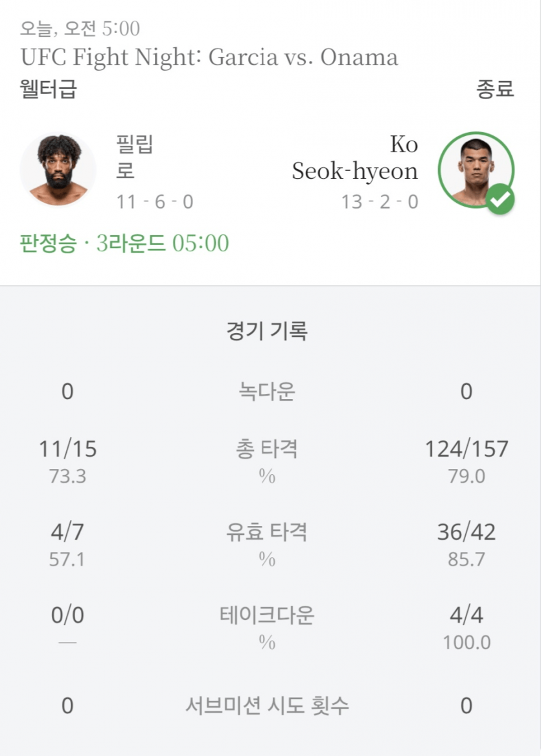Select the Ko Seok-hyeon fighter name
This screenshot has height=756, width=541.
(355, 157)
